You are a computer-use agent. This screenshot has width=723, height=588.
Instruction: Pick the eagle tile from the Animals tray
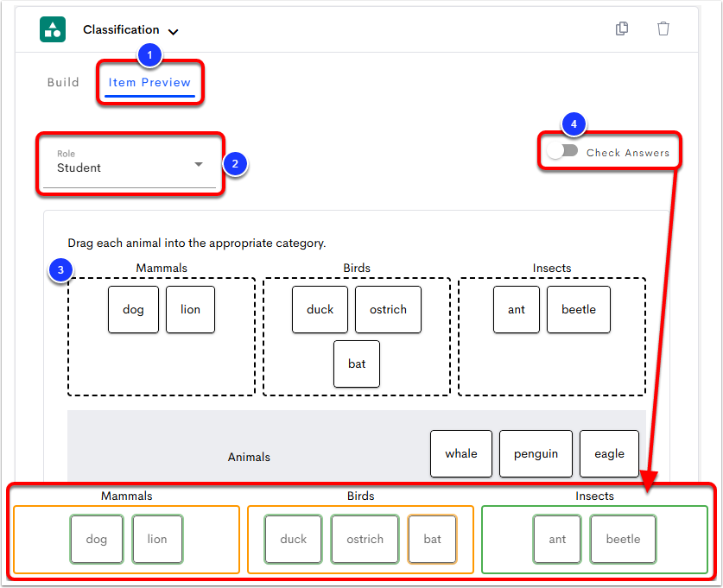click(609, 454)
